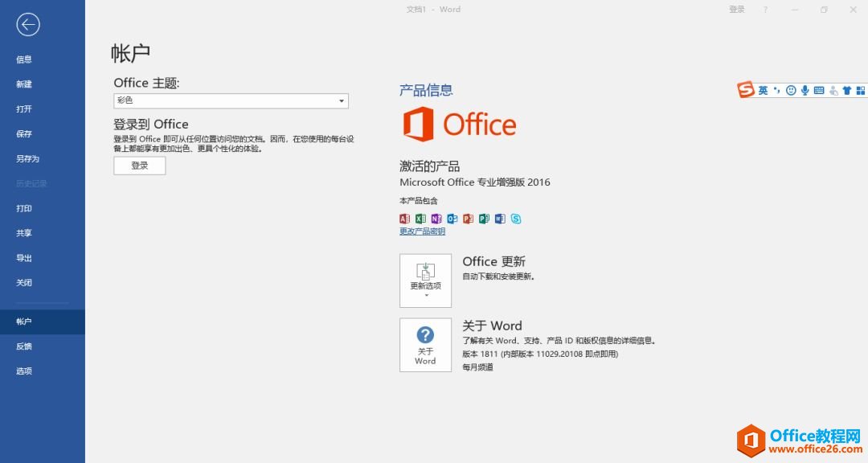Select 导出 in the sidebar

[x=24, y=258]
